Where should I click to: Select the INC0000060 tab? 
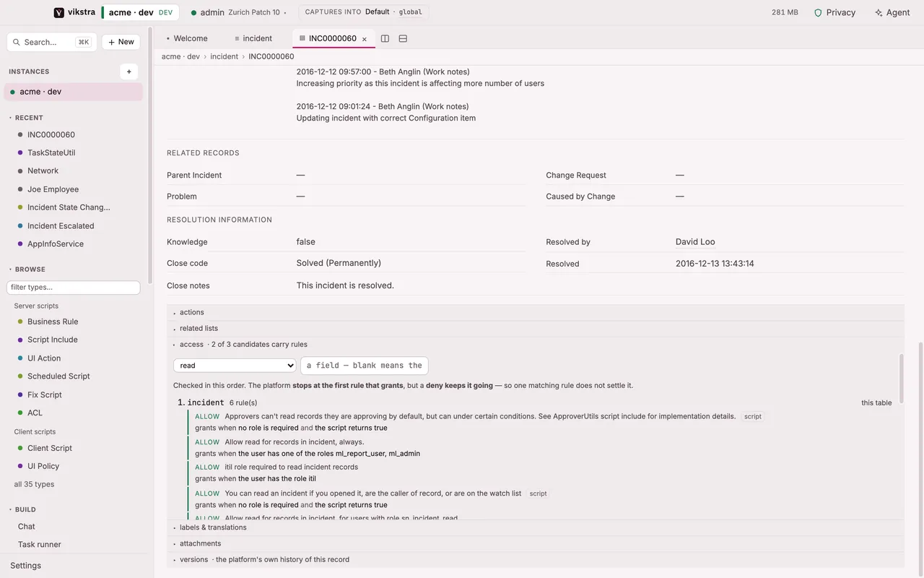point(332,38)
